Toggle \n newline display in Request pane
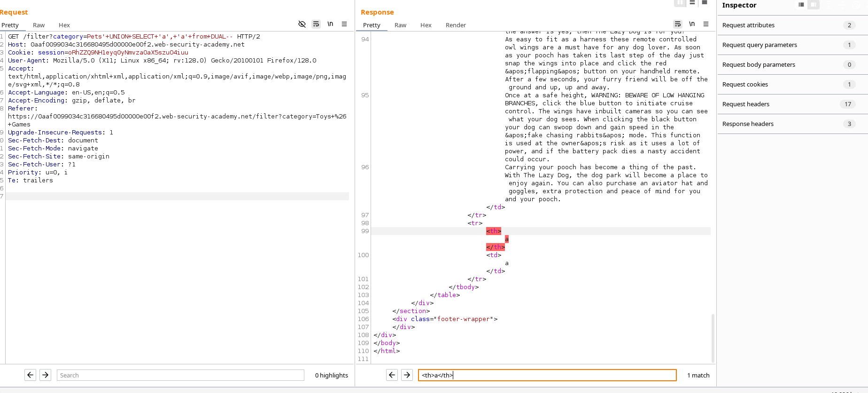Screen dimensions: 868x393 330,24
